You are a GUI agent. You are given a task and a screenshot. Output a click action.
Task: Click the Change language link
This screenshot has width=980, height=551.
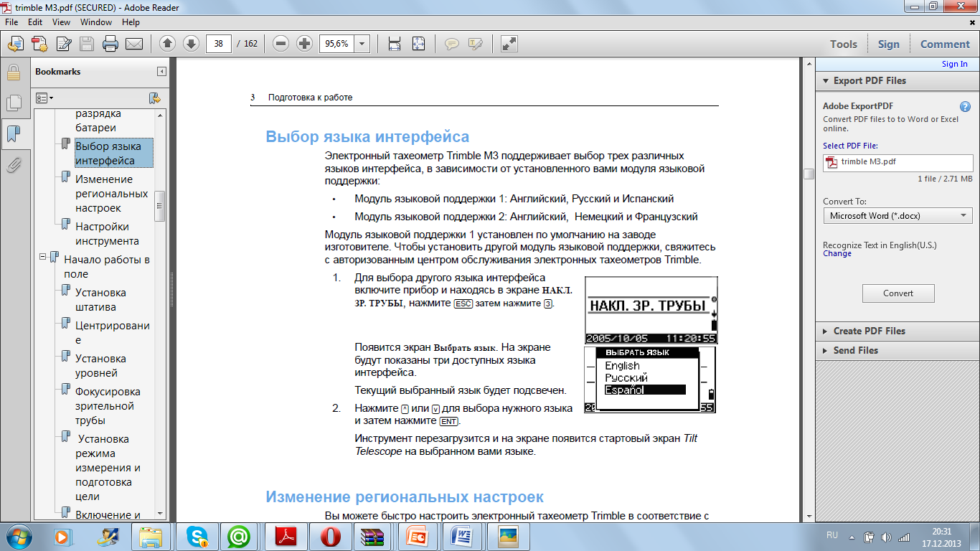837,253
